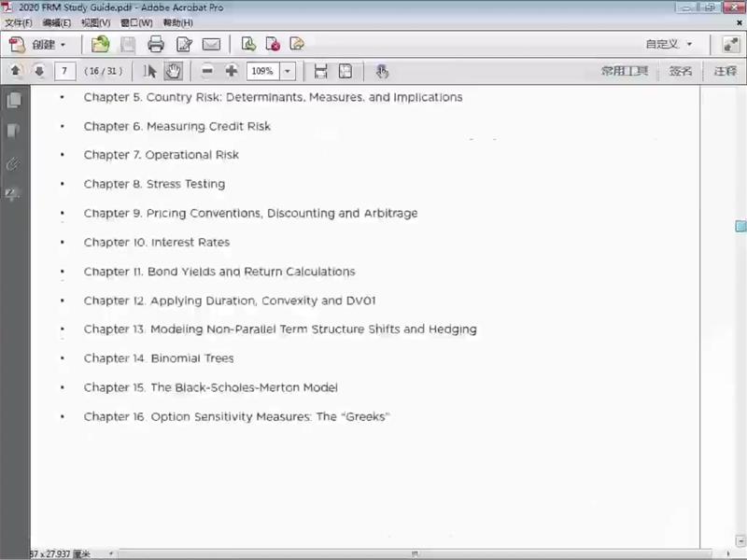Click scroll down arrow on vertical scrollbar
Image resolution: width=747 pixels, height=560 pixels.
click(740, 540)
